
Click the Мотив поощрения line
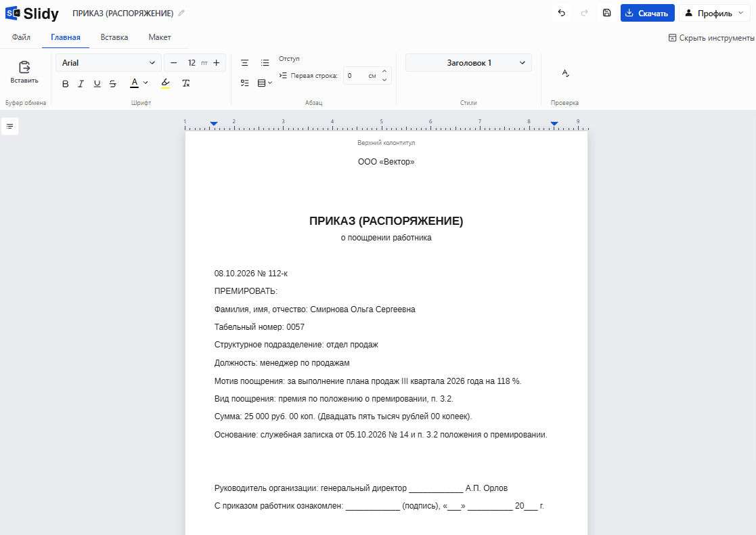[368, 381]
